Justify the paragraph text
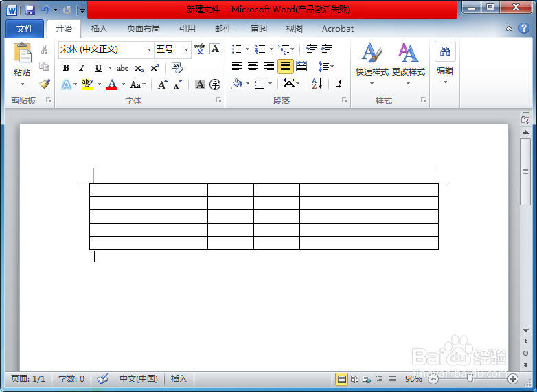Viewport: 537px width, 392px height. pos(285,67)
